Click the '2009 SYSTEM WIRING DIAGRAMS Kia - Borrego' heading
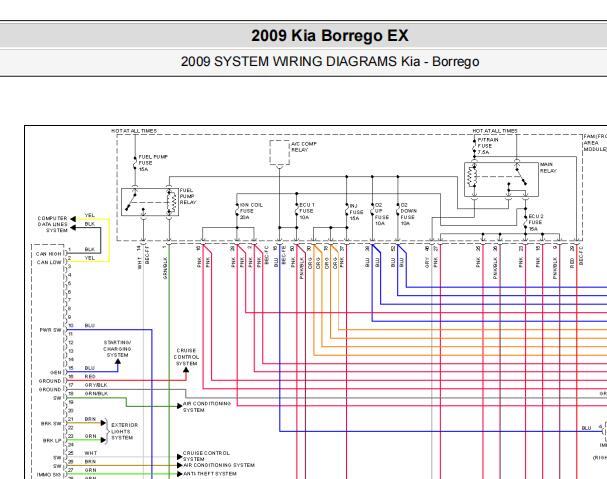607x479 pixels. (330, 62)
